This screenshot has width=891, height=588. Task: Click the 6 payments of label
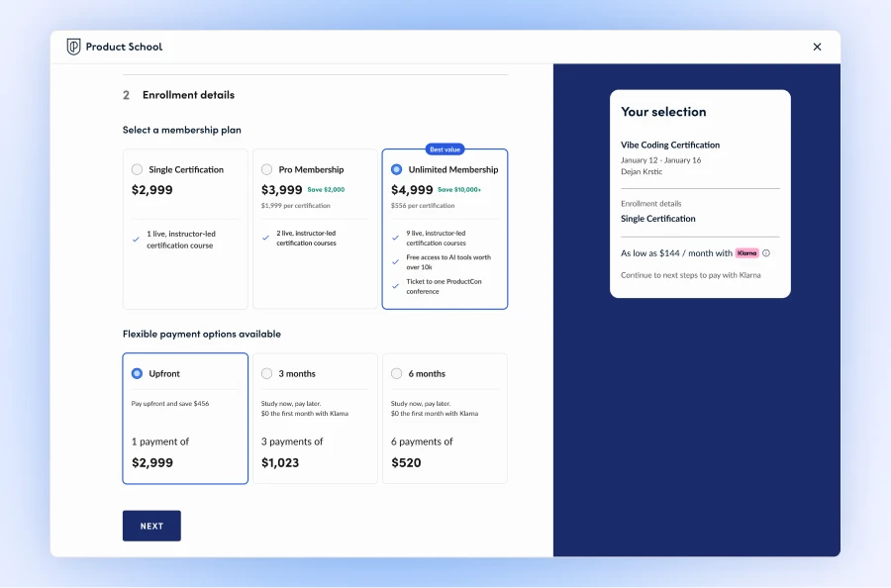(422, 441)
